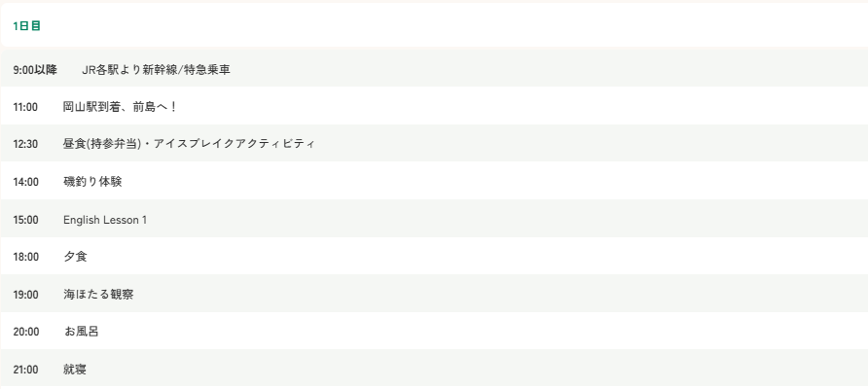Click the 12:30 time label
Image resolution: width=868 pixels, height=389 pixels.
(25, 144)
